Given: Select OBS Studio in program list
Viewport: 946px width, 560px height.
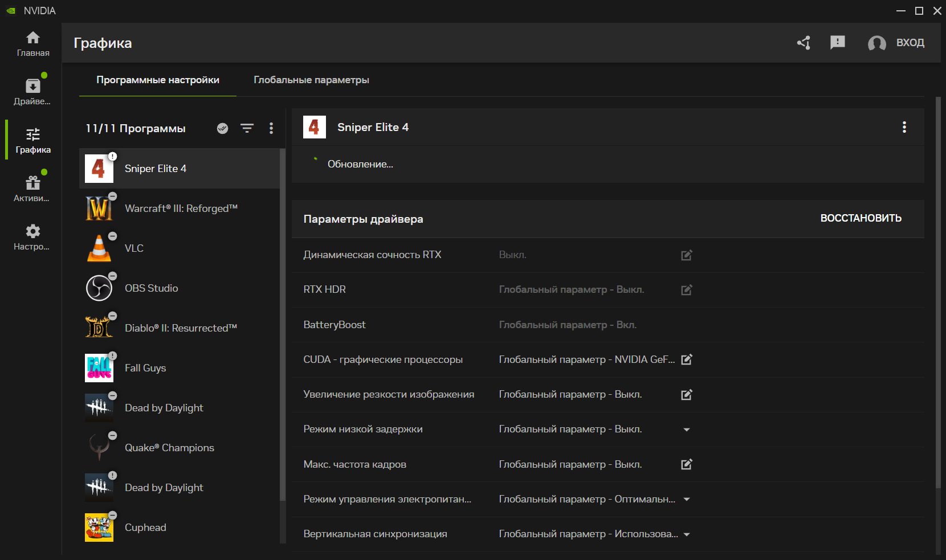Looking at the screenshot, I should (x=180, y=288).
